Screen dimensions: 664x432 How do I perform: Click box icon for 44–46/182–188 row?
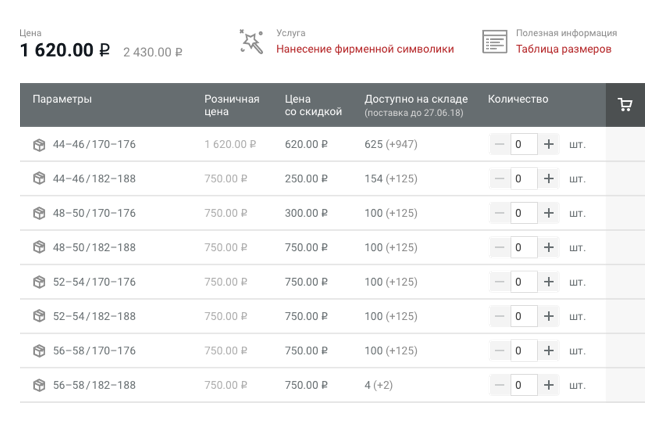[39, 179]
